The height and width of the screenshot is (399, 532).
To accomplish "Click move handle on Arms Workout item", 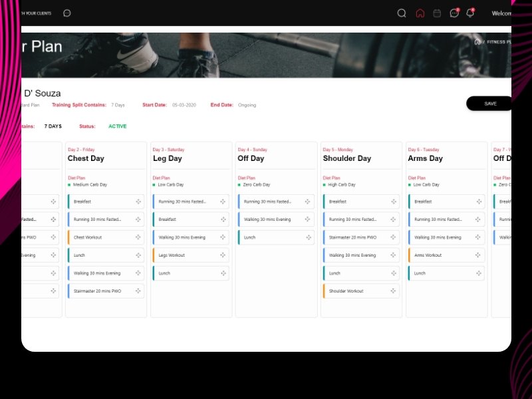I will [479, 255].
